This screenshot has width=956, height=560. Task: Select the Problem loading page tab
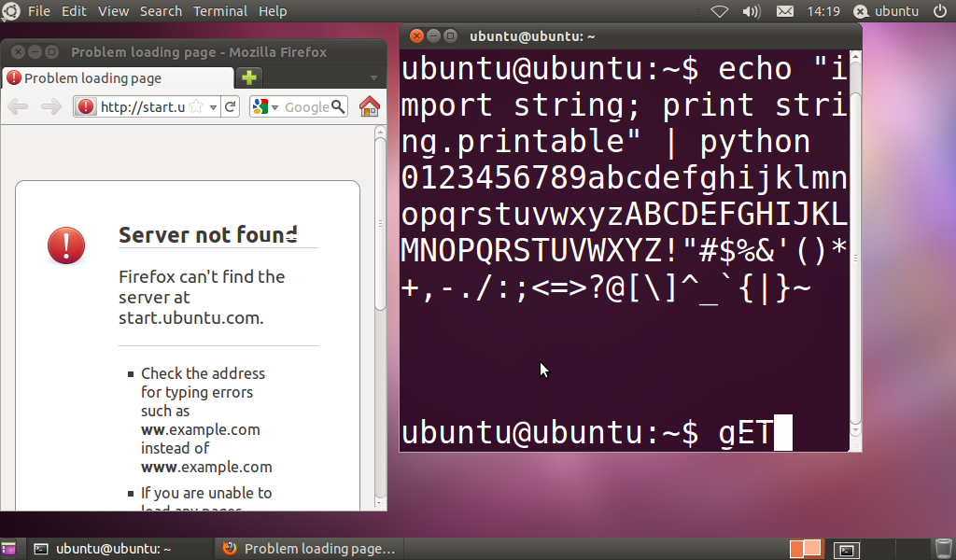click(117, 78)
